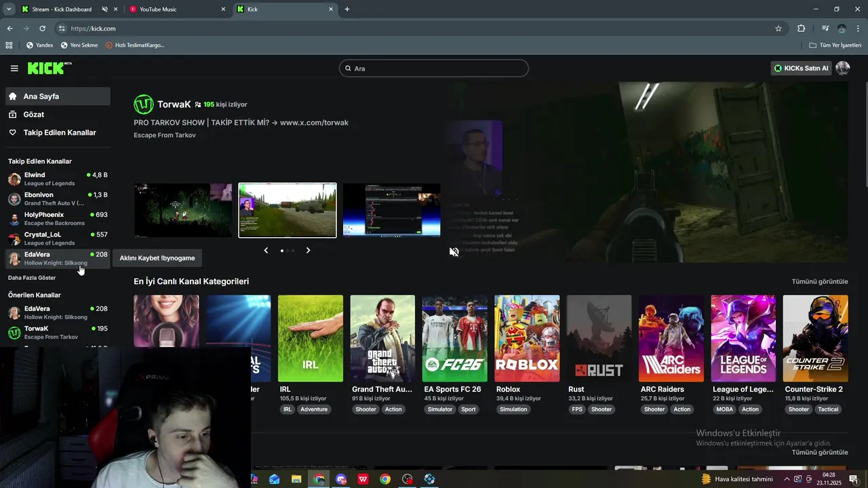Open Rust category cover

tap(599, 338)
